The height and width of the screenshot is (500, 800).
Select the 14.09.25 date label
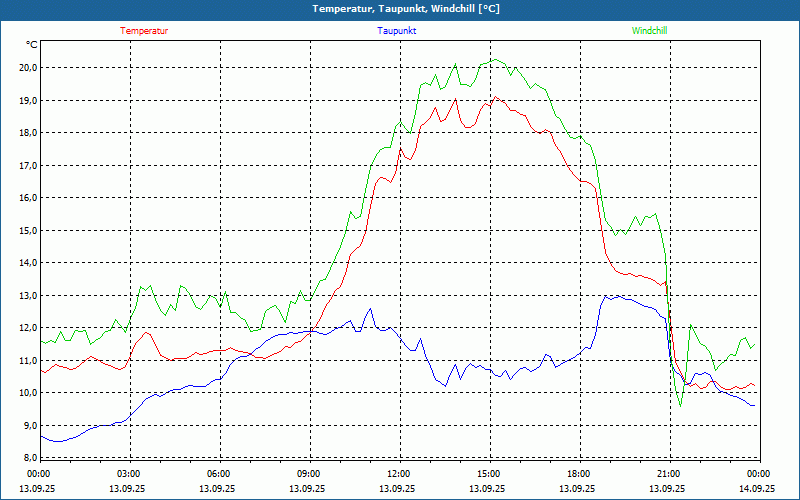pyautogui.click(x=756, y=489)
